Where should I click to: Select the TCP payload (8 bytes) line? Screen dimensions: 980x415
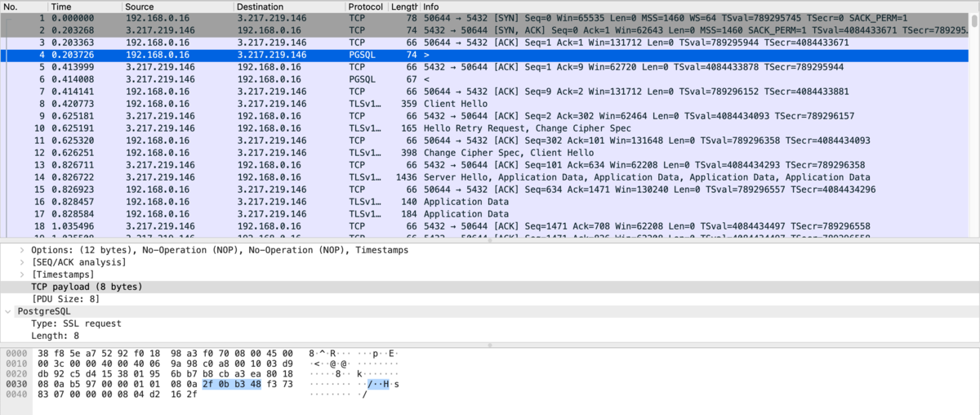(490, 287)
